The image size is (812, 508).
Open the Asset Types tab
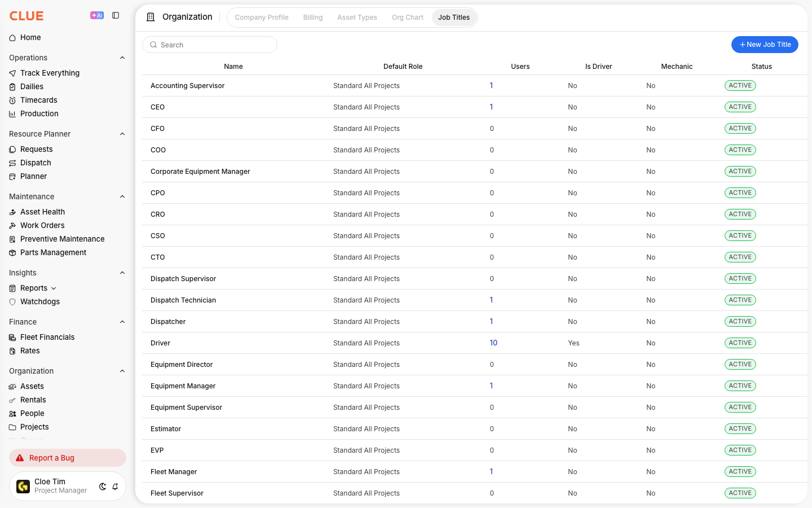click(x=357, y=17)
